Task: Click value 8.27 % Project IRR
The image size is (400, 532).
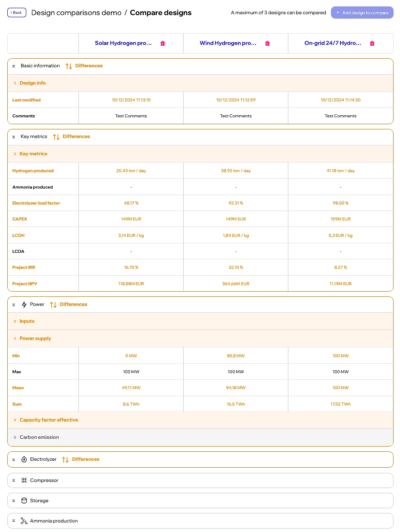Action: (x=341, y=268)
